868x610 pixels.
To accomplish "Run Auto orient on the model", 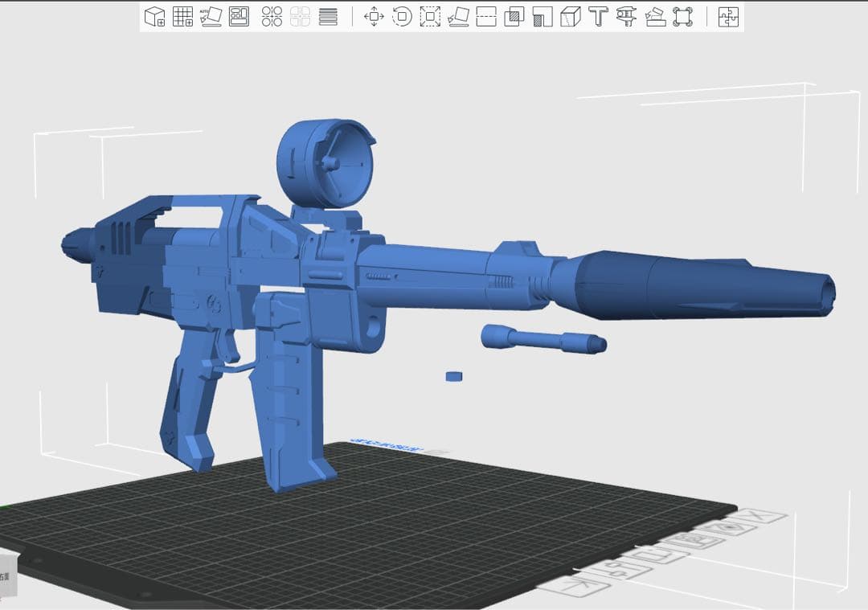I will (x=211, y=17).
